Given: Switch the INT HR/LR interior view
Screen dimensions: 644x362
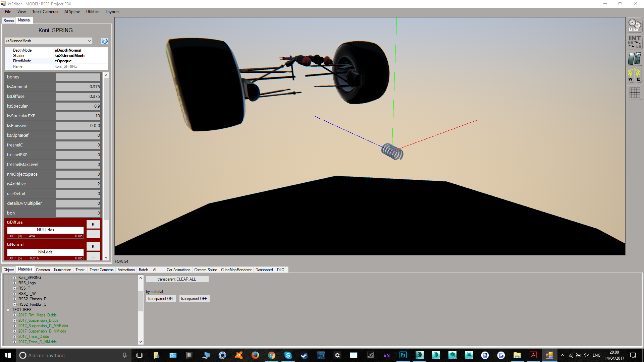Looking at the screenshot, I should click(635, 42).
